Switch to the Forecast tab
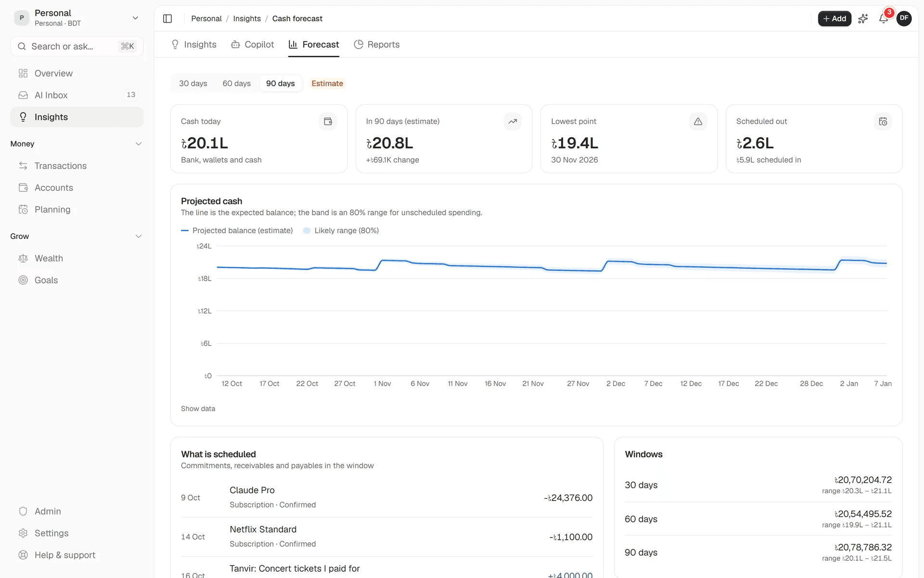Viewport: 924px width, 578px height. 314,44
